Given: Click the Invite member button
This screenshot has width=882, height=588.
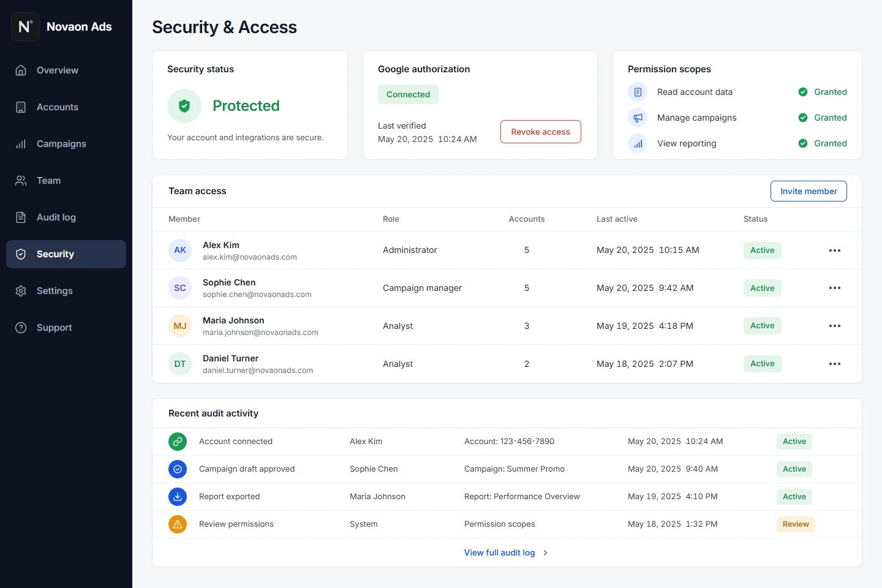Looking at the screenshot, I should coord(809,191).
